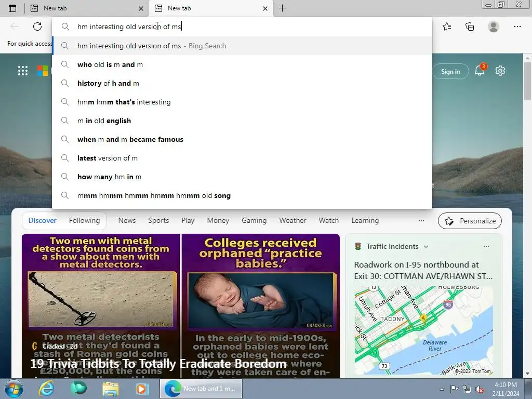Open the Watch feed category
This screenshot has height=399, width=532.
click(328, 220)
